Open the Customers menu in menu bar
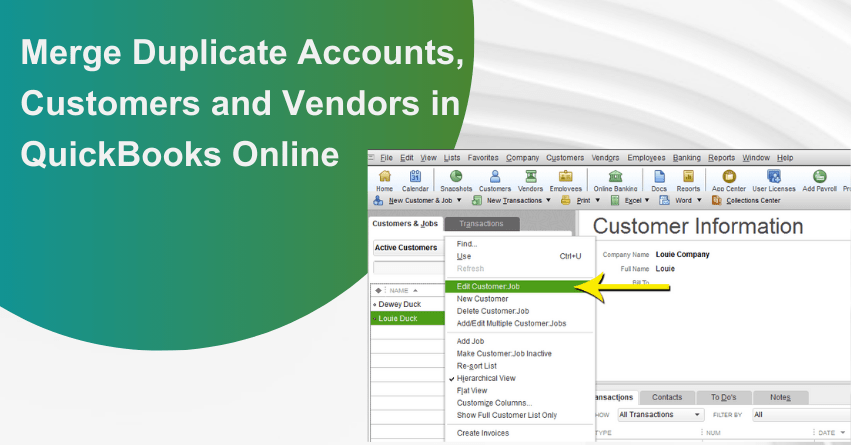This screenshot has height=445, width=851. (x=565, y=158)
